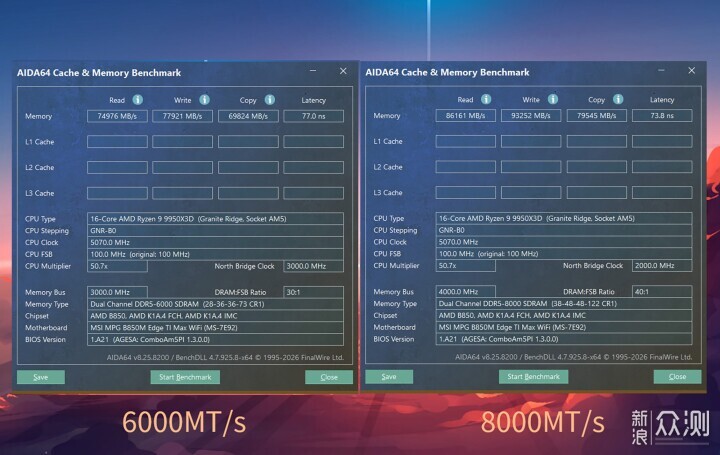The height and width of the screenshot is (455, 720).
Task: Click DRAM:FSB Ratio 40:1 value
Action: click(x=662, y=292)
